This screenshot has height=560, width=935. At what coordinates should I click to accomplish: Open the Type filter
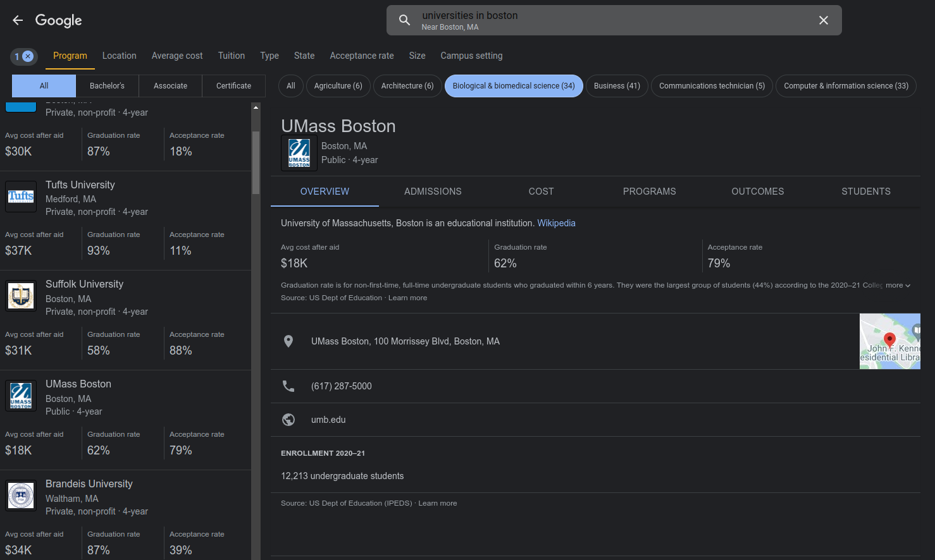point(269,56)
